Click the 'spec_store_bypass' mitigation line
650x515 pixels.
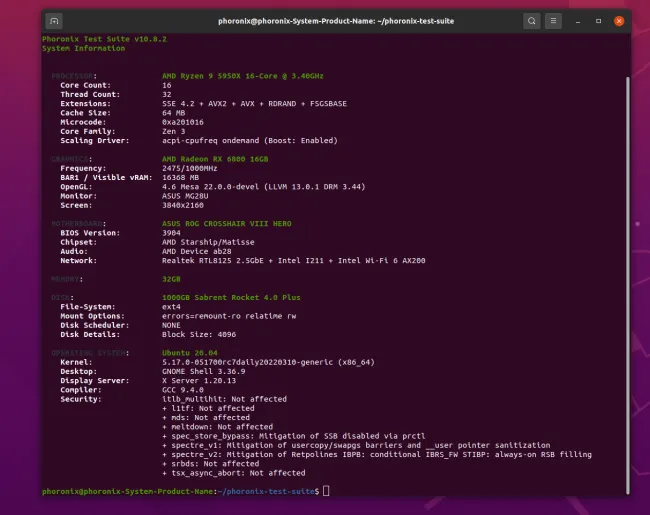[x=293, y=436]
